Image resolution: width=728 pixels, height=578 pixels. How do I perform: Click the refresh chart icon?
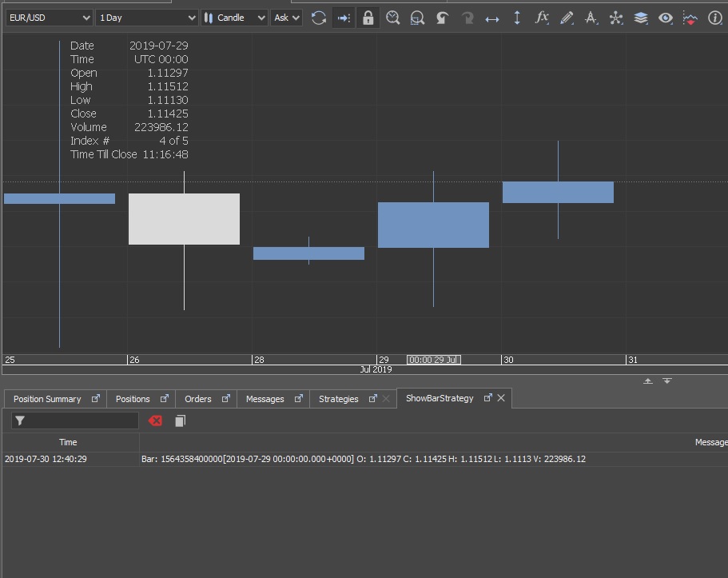pyautogui.click(x=319, y=18)
